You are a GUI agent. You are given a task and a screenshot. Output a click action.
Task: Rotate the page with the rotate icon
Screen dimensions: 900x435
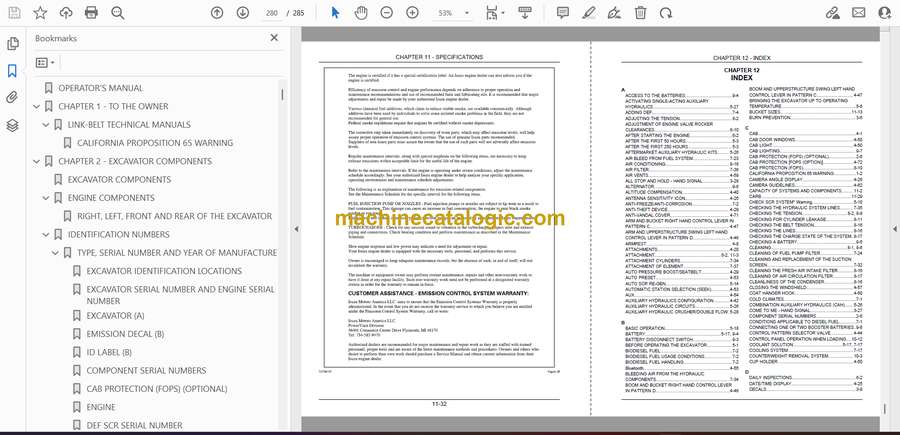point(666,13)
